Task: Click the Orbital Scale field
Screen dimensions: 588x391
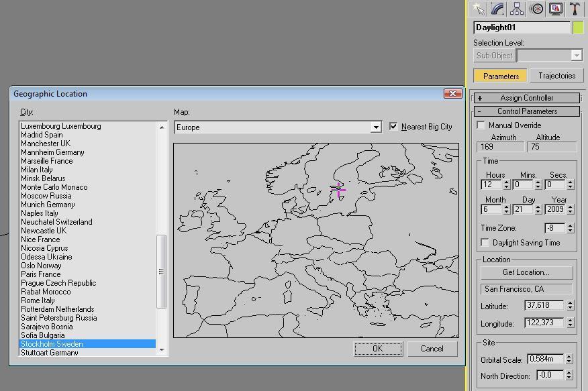Action: coord(546,359)
